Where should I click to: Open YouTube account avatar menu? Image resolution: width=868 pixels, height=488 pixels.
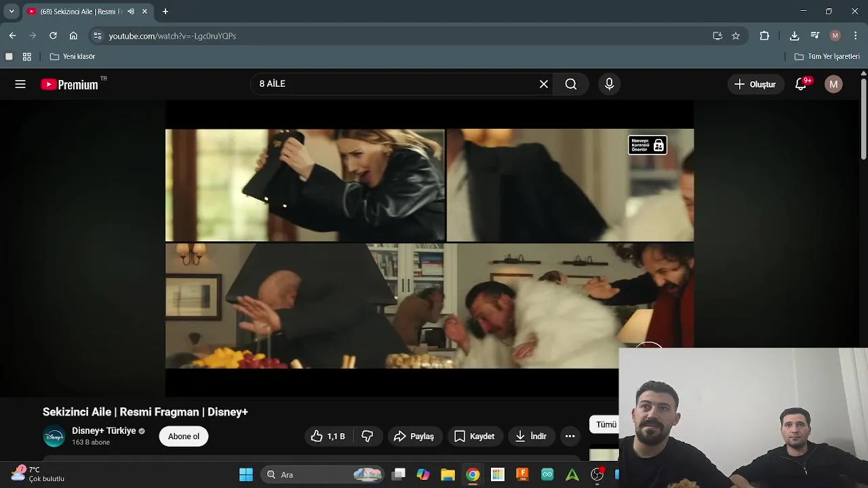click(833, 84)
